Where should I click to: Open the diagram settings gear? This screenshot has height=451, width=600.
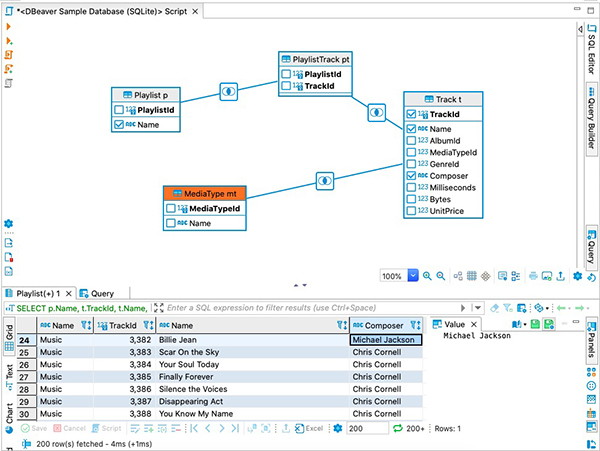point(577,276)
